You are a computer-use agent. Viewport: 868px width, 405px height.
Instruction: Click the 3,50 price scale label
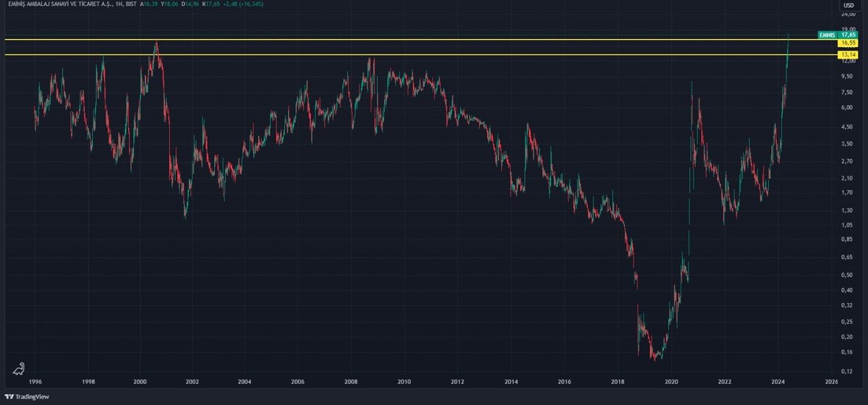pyautogui.click(x=848, y=144)
